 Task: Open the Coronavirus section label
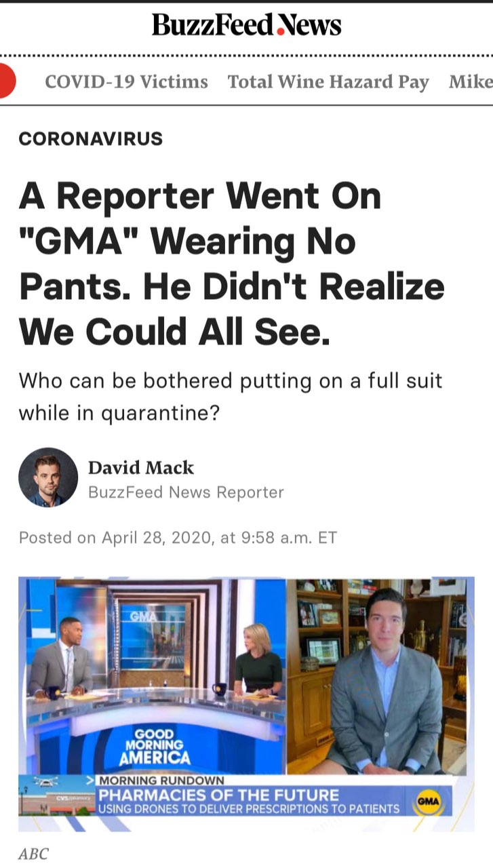(x=91, y=139)
